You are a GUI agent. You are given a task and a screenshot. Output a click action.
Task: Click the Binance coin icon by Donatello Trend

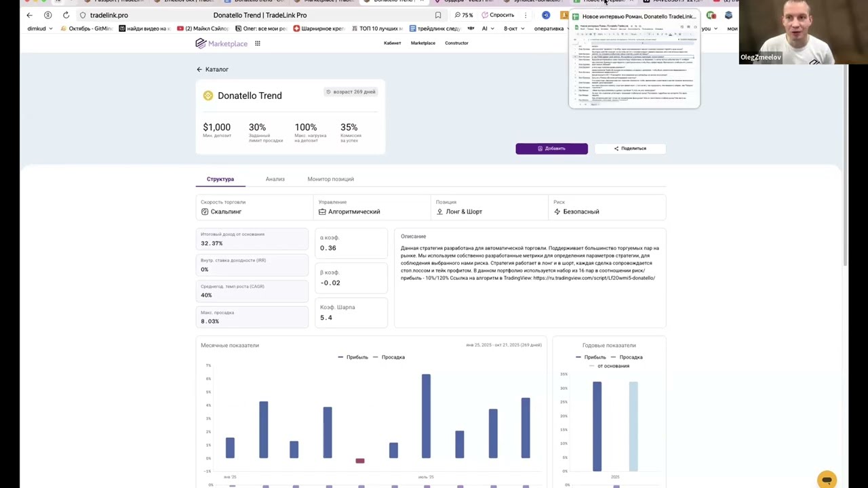208,96
